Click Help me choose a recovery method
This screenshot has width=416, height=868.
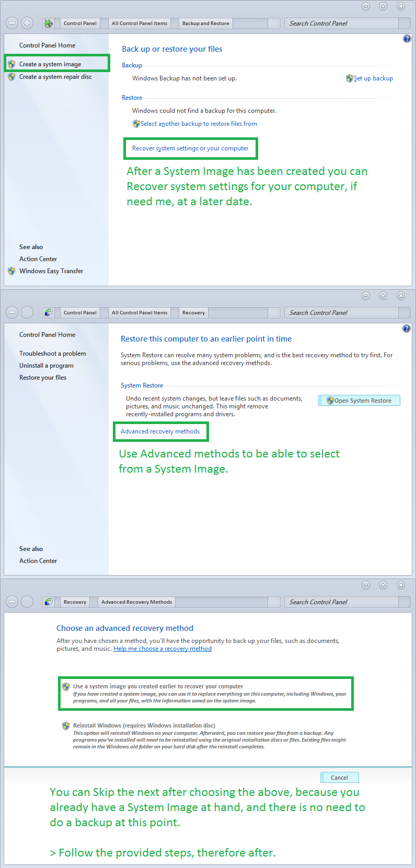[163, 649]
